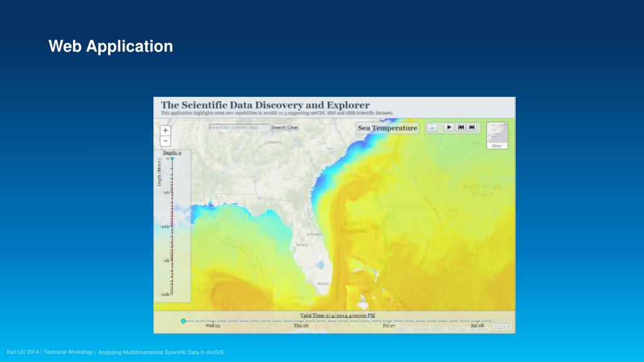Select the time slider handle at start

(x=183, y=321)
